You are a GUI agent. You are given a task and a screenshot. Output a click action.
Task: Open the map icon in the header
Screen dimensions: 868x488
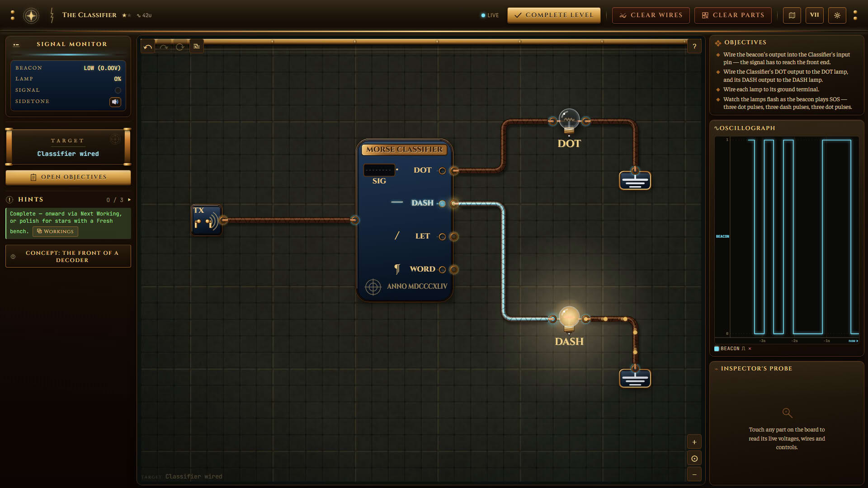coord(792,15)
